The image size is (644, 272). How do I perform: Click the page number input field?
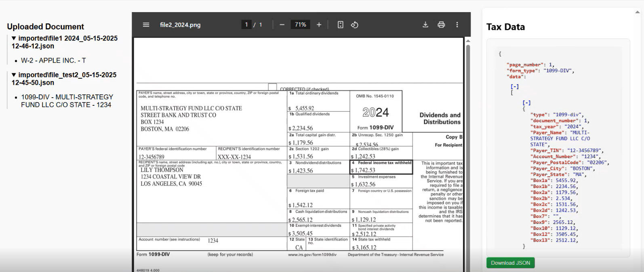point(246,25)
